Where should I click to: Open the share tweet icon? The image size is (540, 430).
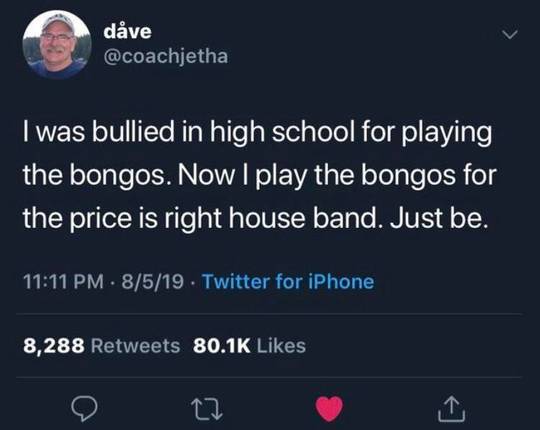pos(451,409)
